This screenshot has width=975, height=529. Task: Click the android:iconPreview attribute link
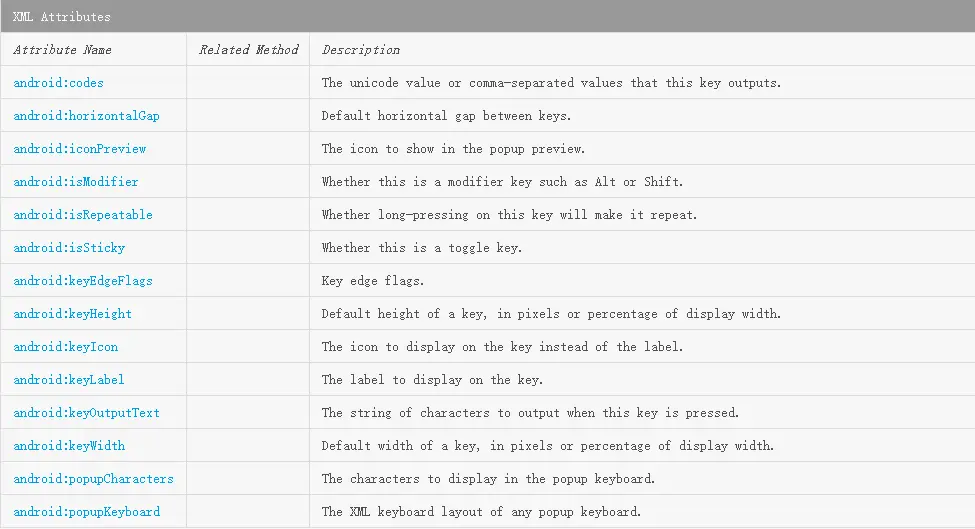pyautogui.click(x=80, y=149)
